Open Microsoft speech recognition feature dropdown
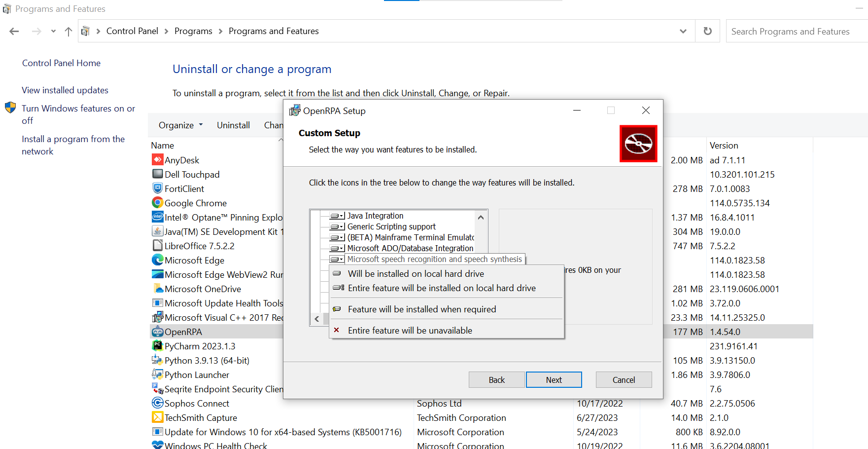Viewport: 868px width, 449px height. point(337,259)
